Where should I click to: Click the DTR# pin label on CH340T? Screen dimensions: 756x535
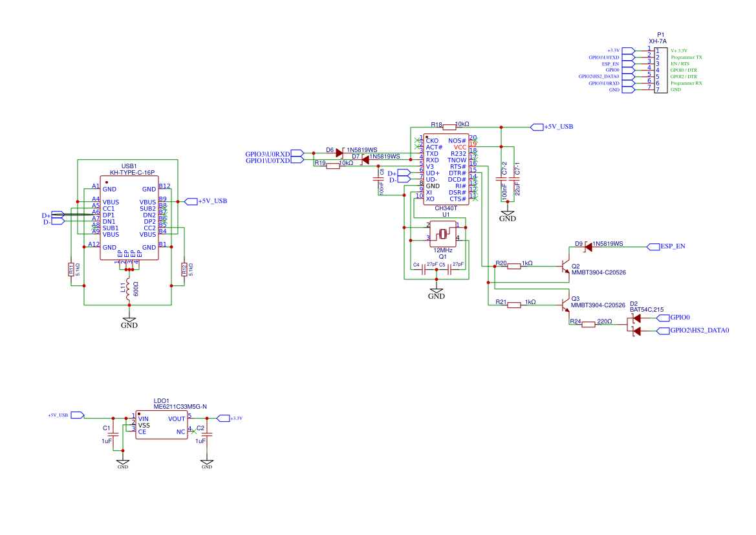[458, 173]
